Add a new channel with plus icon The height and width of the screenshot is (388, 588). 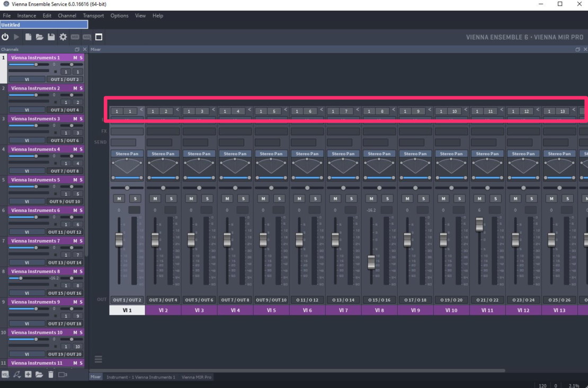(28, 374)
